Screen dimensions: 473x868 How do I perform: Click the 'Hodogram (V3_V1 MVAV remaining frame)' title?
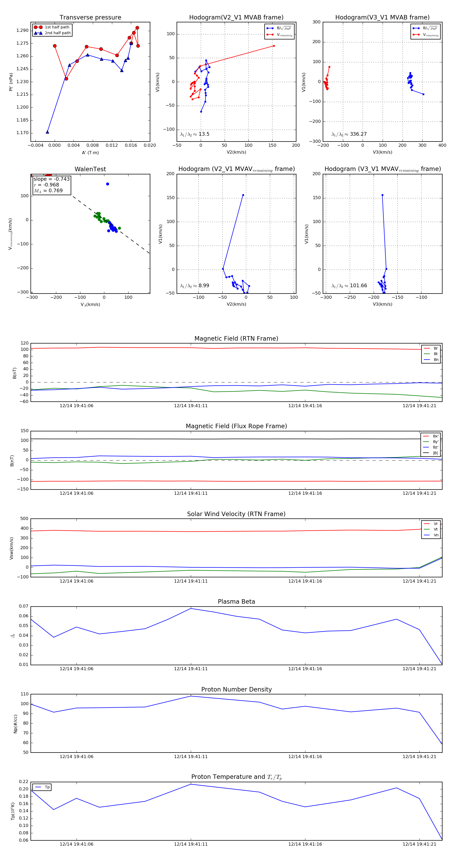click(x=382, y=169)
